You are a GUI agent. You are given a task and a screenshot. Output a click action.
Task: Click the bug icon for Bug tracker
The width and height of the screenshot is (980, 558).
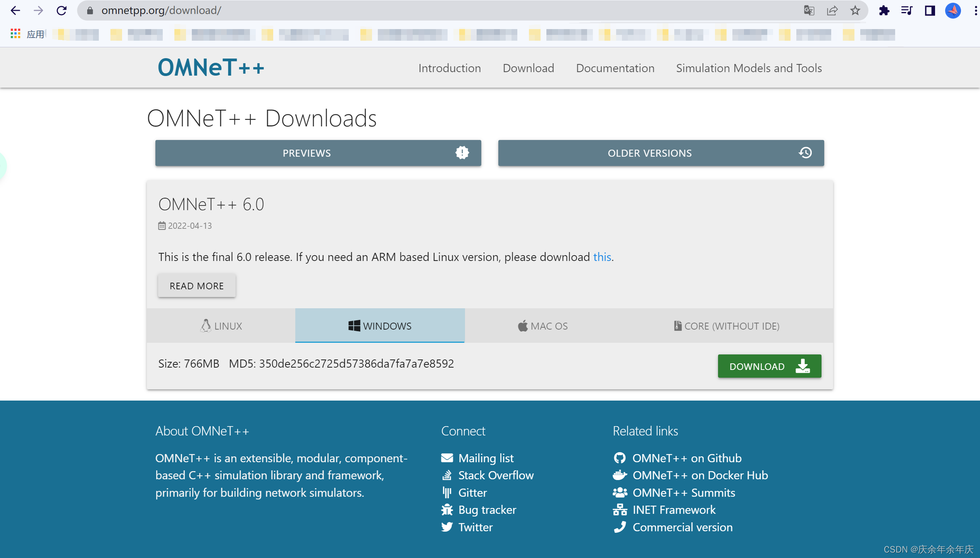[447, 510]
